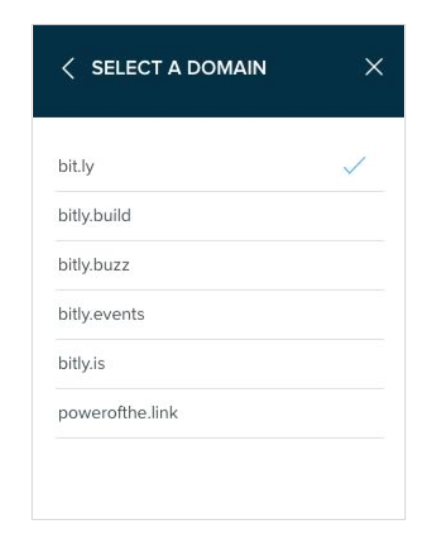Screen dimensions: 443x548
Task: Click the blank right side of bitly.buzz row
Action: [279, 265]
